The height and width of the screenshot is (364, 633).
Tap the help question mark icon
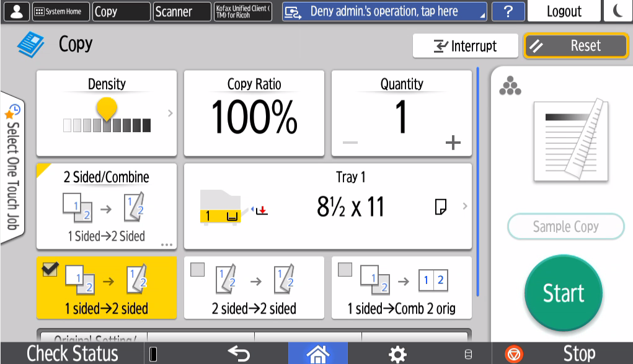(508, 11)
